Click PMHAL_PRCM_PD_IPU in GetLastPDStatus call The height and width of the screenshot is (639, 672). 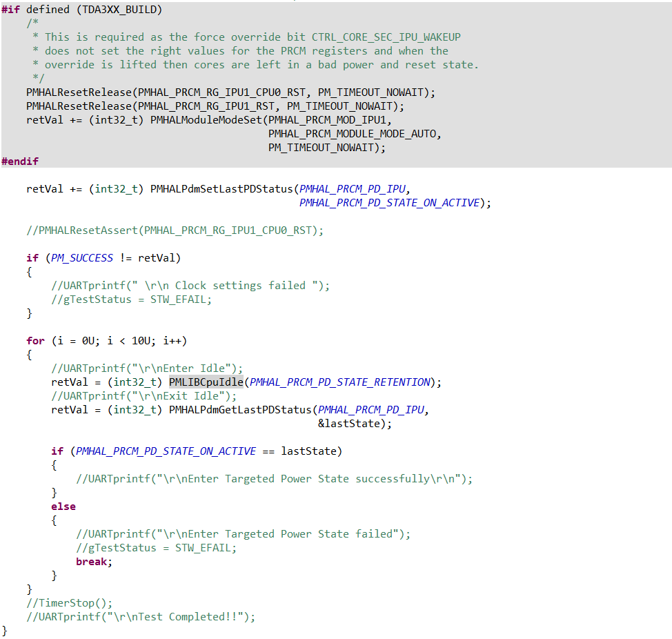pyautogui.click(x=370, y=410)
